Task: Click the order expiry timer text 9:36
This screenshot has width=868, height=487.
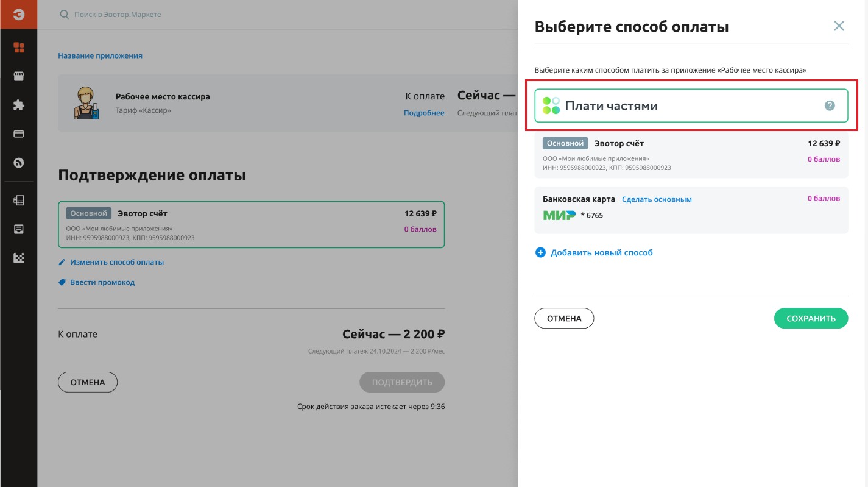Action: point(437,407)
